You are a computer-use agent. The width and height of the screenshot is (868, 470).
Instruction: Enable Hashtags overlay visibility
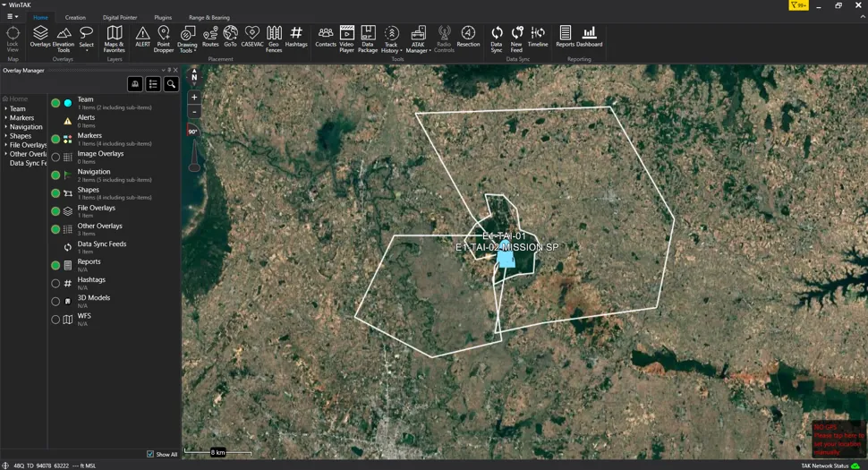pyautogui.click(x=55, y=284)
